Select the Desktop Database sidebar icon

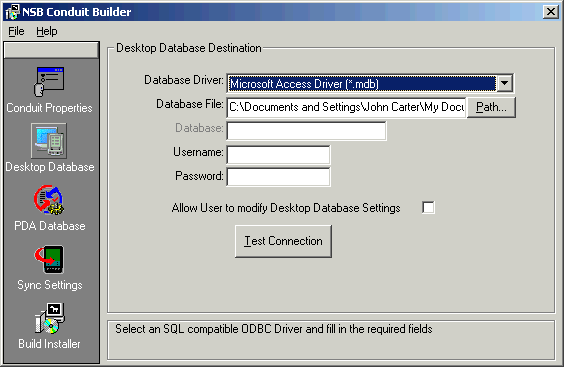pyautogui.click(x=49, y=141)
